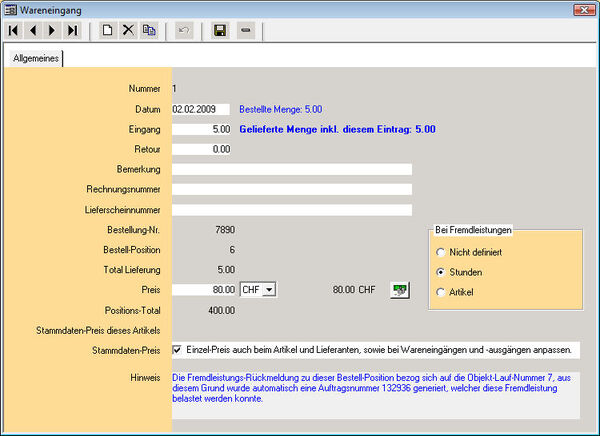Click into the Bemerkung text field

[291, 169]
